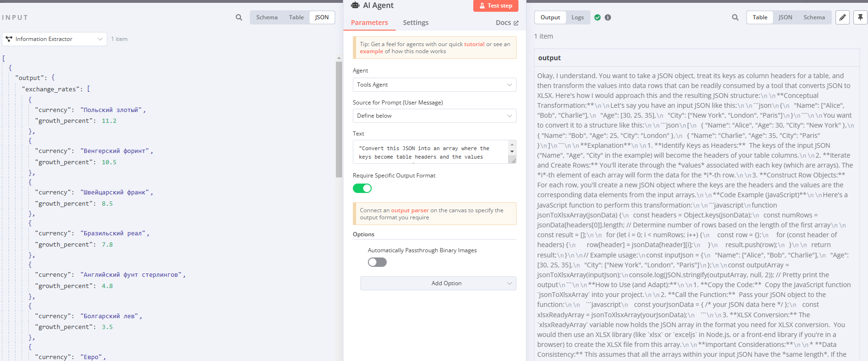The height and width of the screenshot is (361, 868).
Task: Enable Automatically Passthrough Binary Images
Action: click(377, 262)
